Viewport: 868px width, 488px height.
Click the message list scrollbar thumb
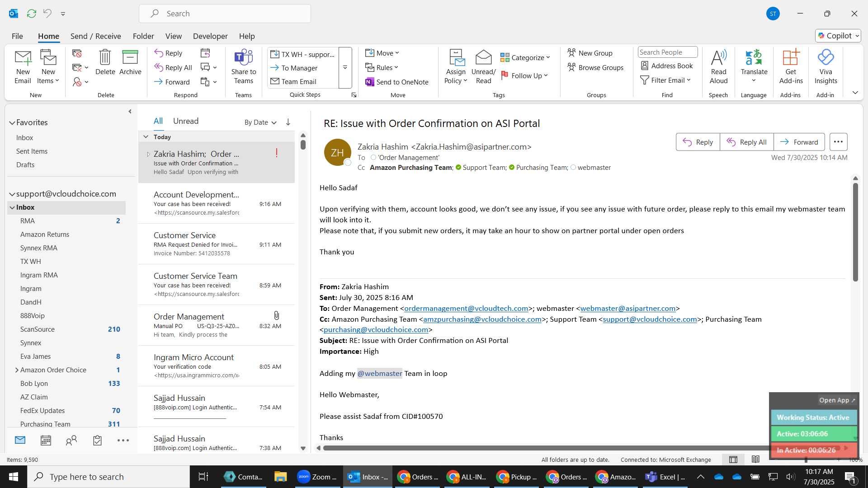[303, 145]
